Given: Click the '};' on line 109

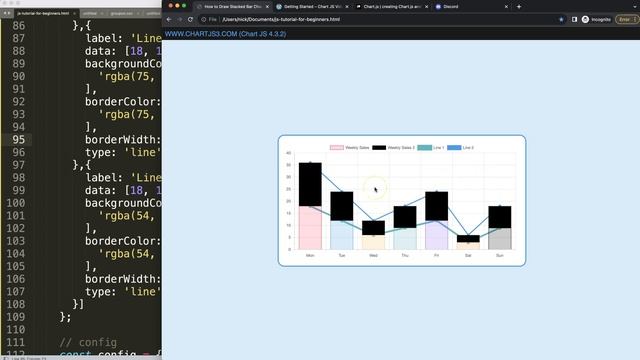Looking at the screenshot, I should click(65, 317).
